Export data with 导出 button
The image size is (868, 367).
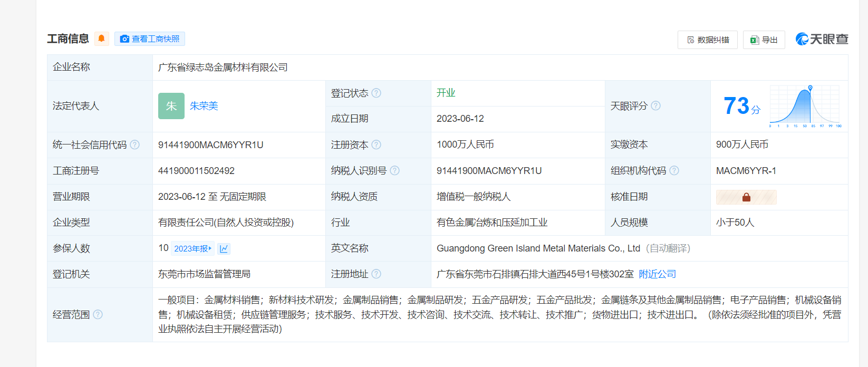764,40
